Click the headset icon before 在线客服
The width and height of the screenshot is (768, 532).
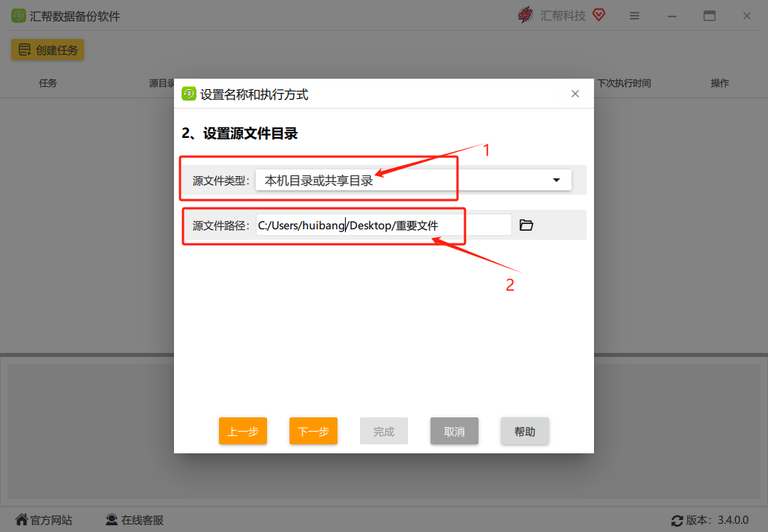[x=112, y=519]
